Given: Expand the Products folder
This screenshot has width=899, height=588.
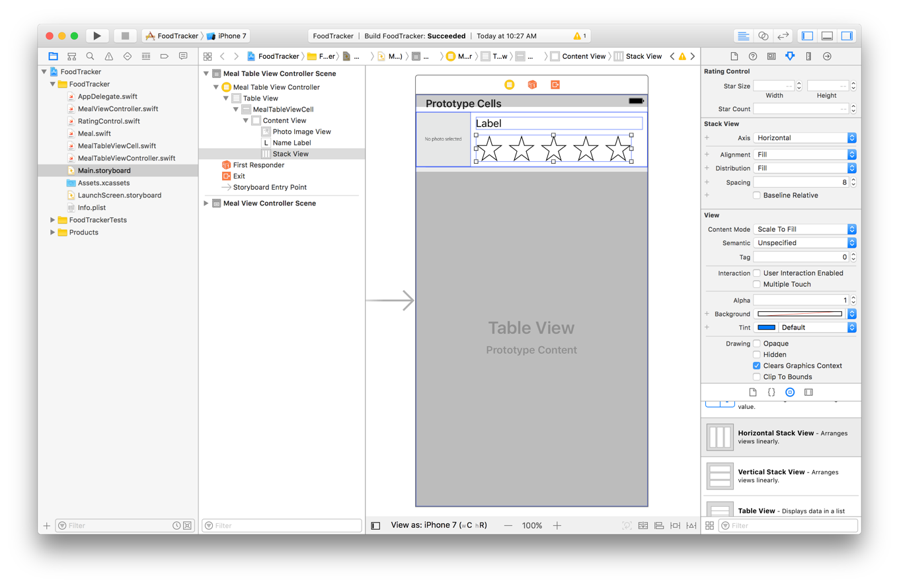Looking at the screenshot, I should tap(53, 233).
